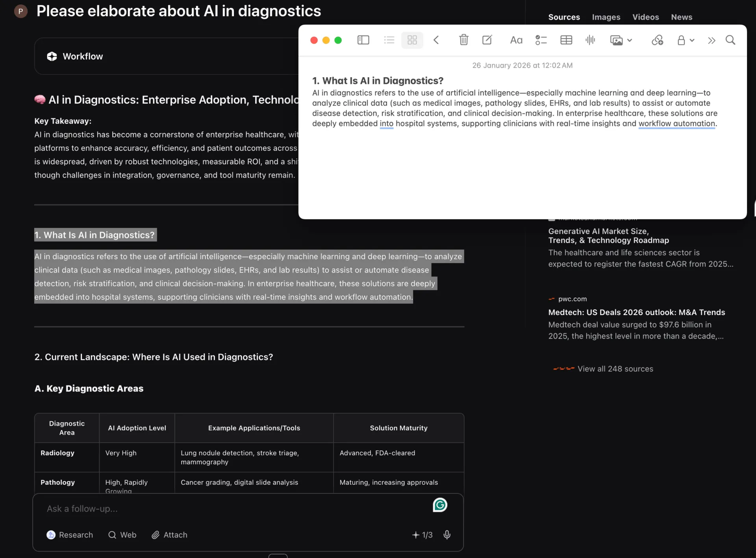Image resolution: width=756 pixels, height=558 pixels.
Task: Open the Aa text format options
Action: 516,40
